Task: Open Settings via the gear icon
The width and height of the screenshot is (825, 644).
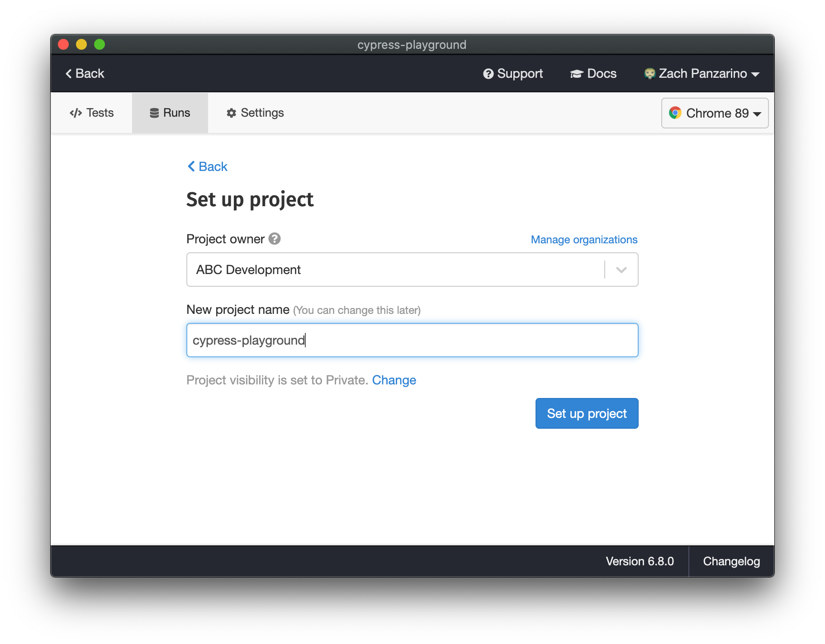Action: tap(232, 113)
